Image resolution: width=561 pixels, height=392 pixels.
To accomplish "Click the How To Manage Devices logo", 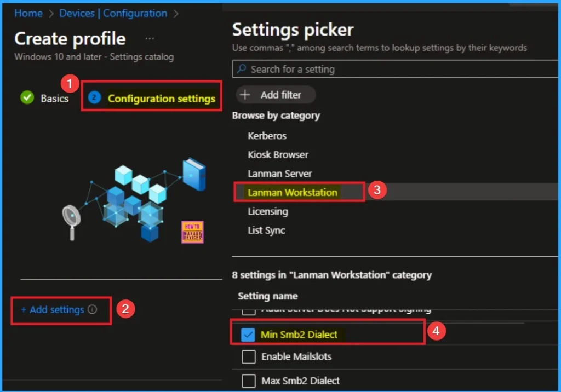I will (192, 232).
